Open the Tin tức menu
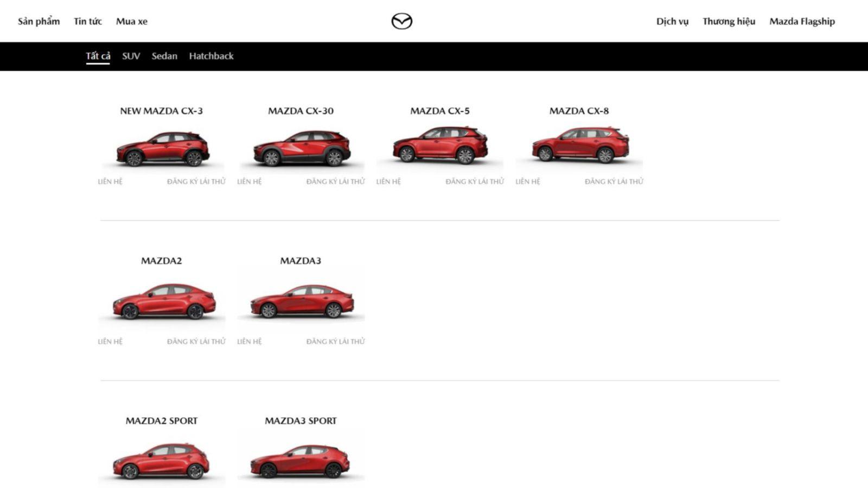Viewport: 868px width, 488px height. (x=88, y=21)
